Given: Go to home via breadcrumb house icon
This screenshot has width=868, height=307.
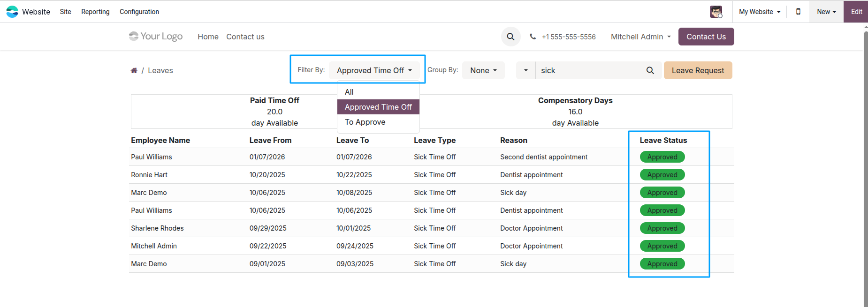Looking at the screenshot, I should point(134,70).
